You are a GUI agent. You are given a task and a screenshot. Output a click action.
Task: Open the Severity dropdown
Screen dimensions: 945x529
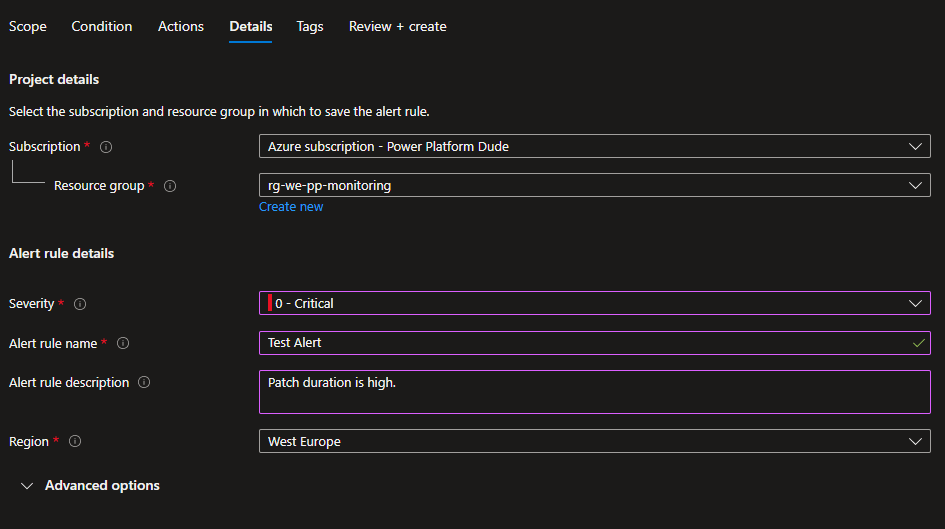(594, 303)
